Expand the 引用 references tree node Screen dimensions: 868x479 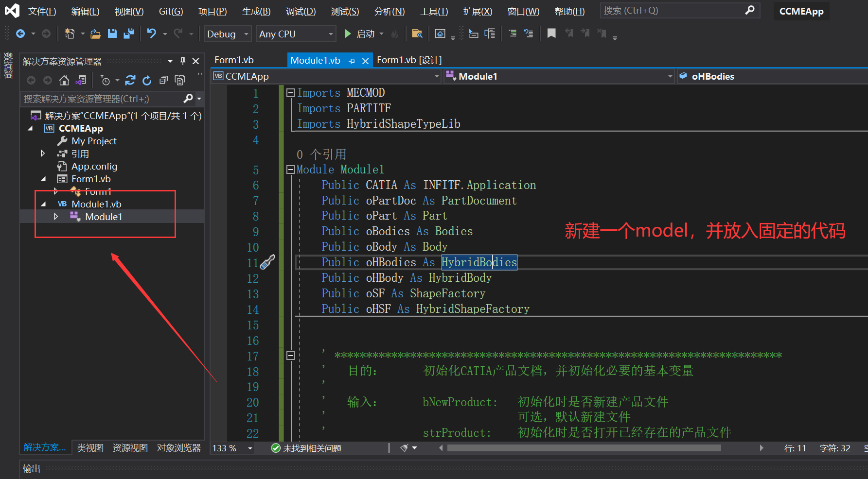tap(43, 154)
